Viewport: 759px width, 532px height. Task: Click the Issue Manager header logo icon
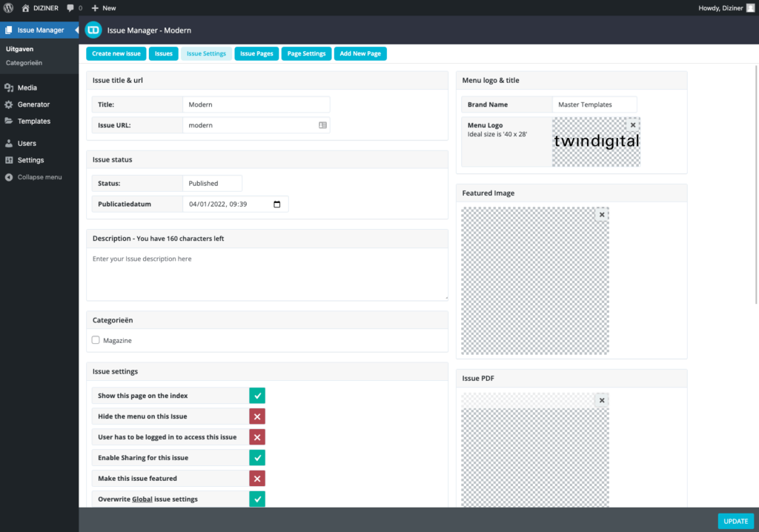coord(93,30)
